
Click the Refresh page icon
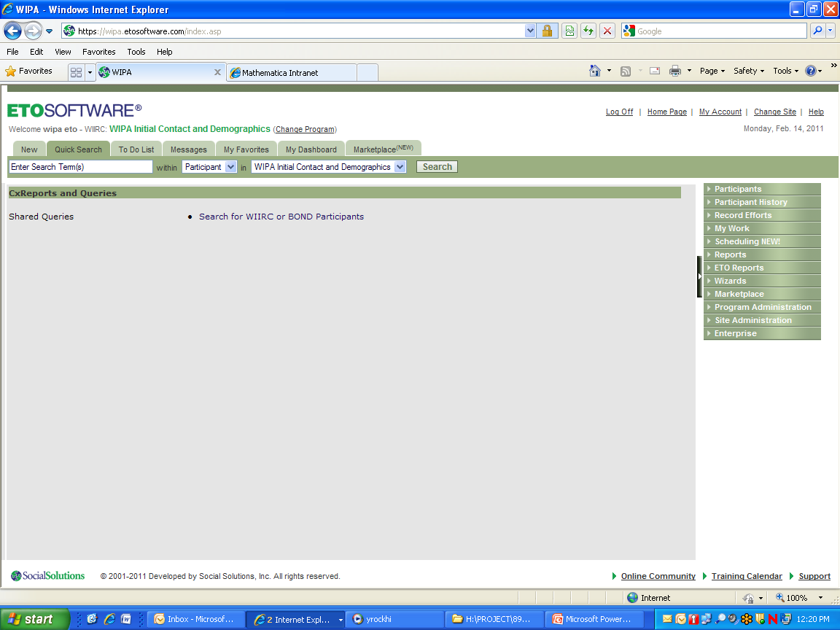588,31
